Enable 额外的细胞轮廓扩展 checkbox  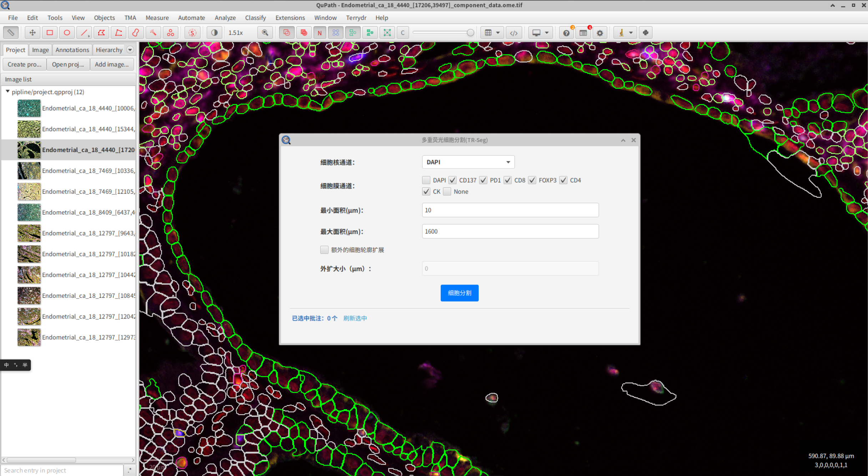(x=324, y=250)
